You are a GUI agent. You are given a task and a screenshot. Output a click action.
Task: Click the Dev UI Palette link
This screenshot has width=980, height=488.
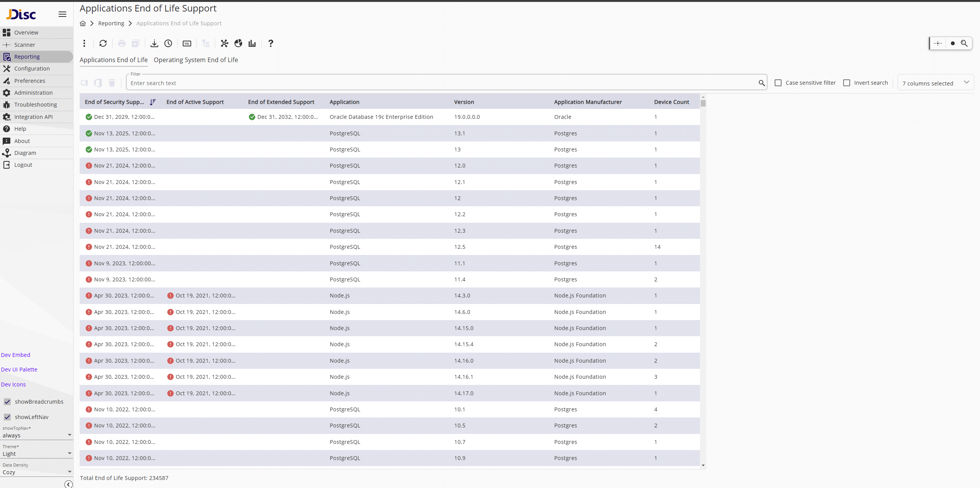point(19,370)
